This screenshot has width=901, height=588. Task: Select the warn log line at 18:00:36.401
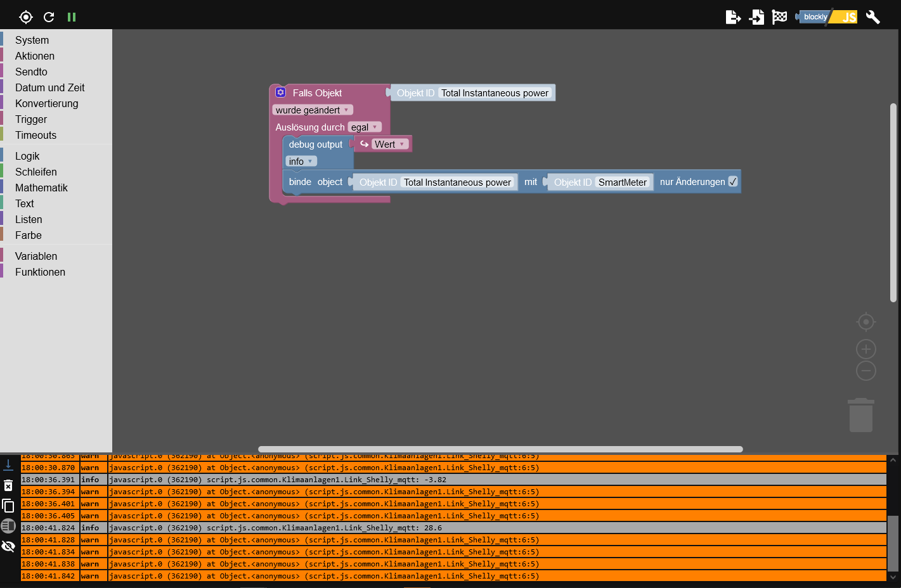tap(453, 504)
